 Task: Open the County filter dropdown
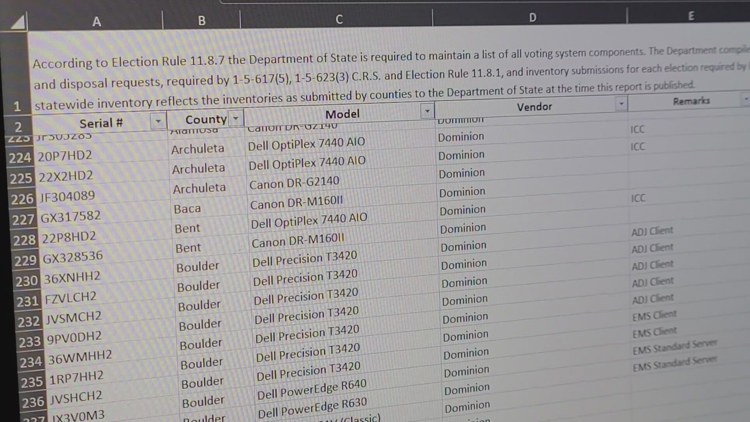[x=235, y=118]
